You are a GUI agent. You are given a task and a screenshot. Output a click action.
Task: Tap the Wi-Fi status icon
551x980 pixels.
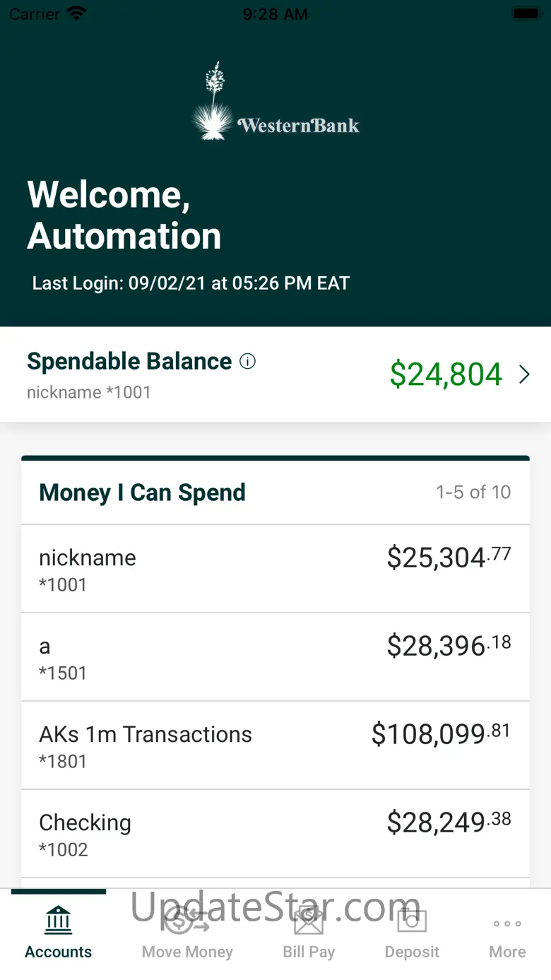76,13
